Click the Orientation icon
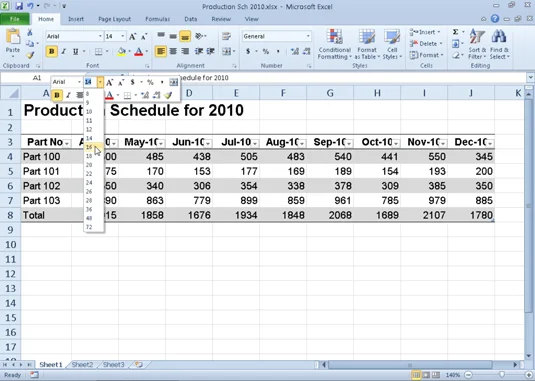The height and width of the screenshot is (381, 535). [199, 36]
